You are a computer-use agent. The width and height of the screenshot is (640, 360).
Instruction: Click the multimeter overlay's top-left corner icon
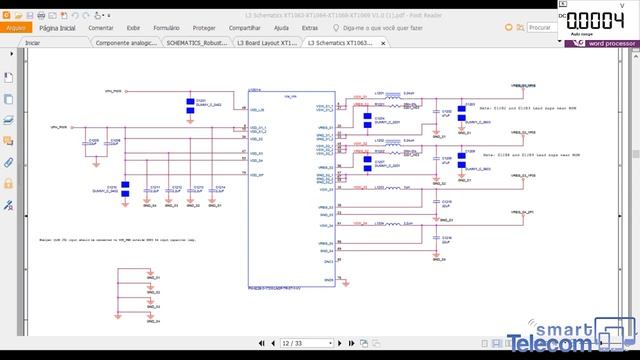[563, 4]
